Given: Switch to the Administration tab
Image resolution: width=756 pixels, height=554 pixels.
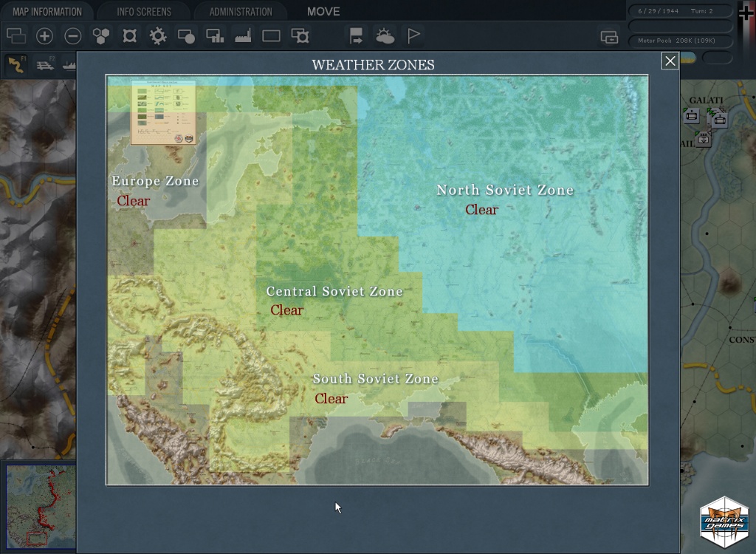Looking at the screenshot, I should 241,12.
